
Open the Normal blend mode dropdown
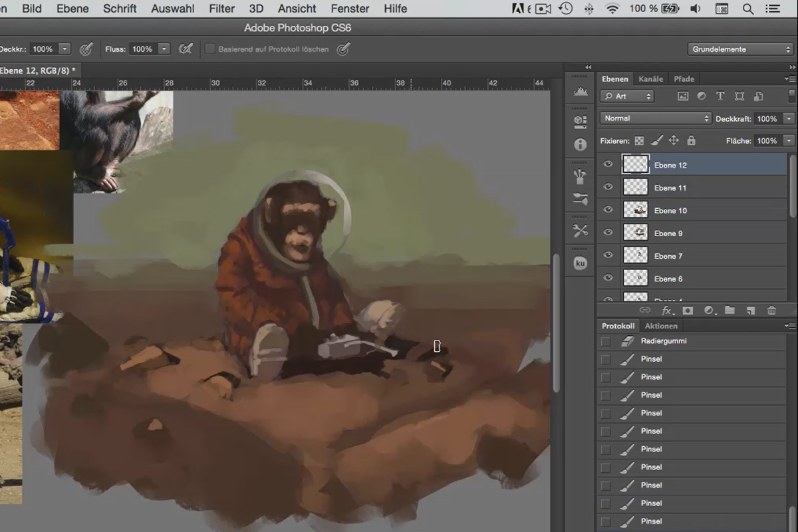click(656, 118)
